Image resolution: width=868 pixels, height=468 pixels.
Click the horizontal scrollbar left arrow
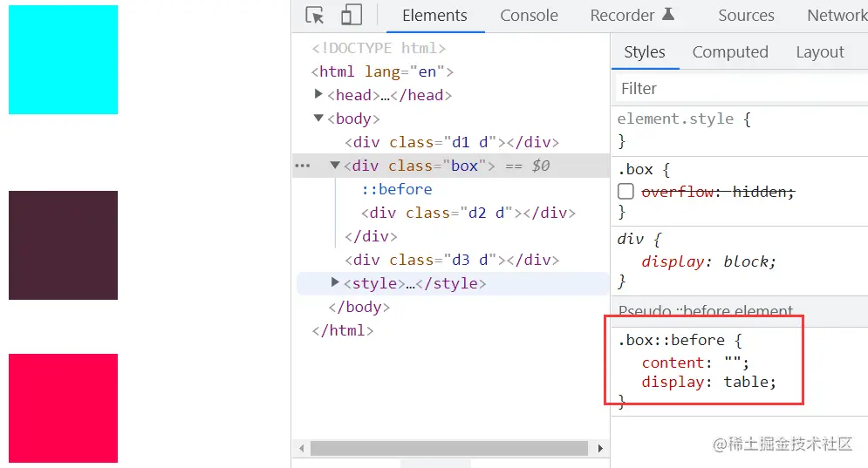click(301, 448)
